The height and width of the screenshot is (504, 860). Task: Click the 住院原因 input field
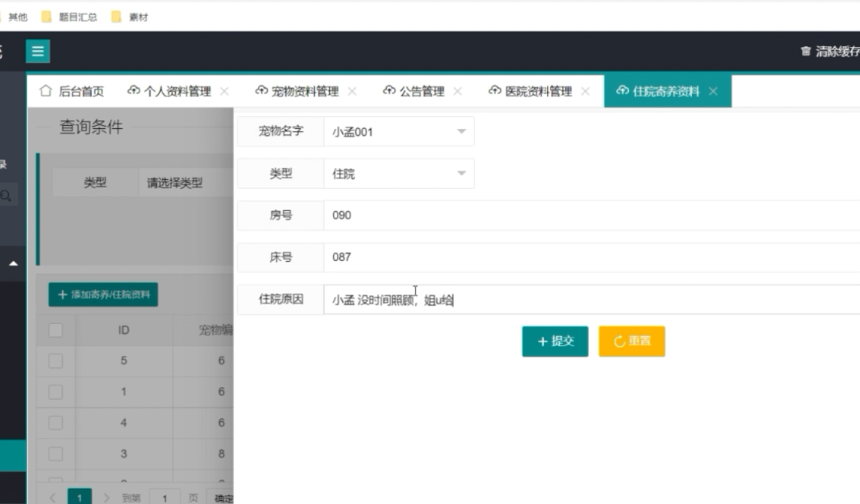[x=592, y=299]
